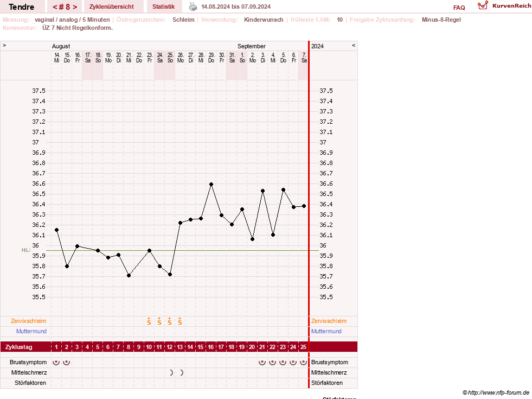Click Mittelschmerz symbol on cycle day 13
Screen dimensions: 532x399
click(182, 373)
